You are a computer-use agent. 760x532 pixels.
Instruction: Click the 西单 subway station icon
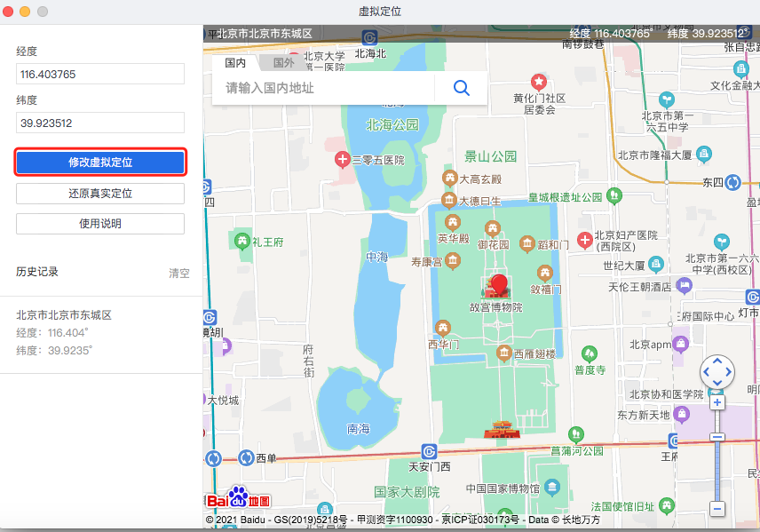[246, 457]
